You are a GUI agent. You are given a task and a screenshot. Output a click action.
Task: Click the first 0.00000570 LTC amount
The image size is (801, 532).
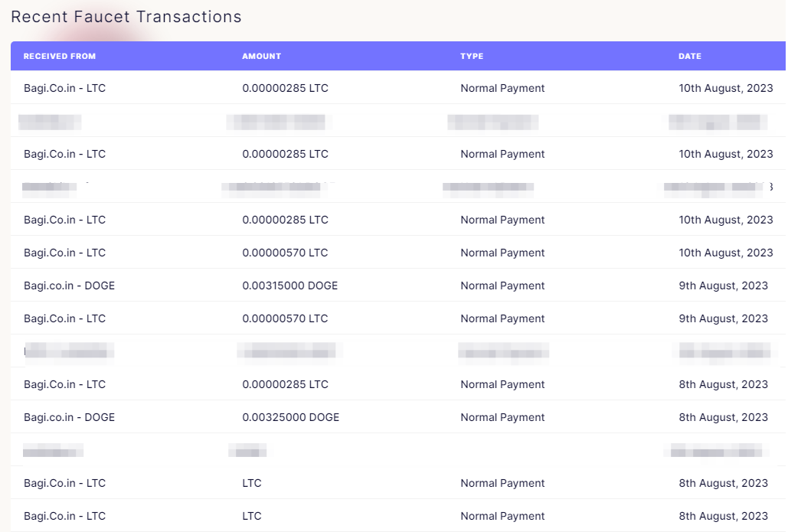[x=285, y=253]
